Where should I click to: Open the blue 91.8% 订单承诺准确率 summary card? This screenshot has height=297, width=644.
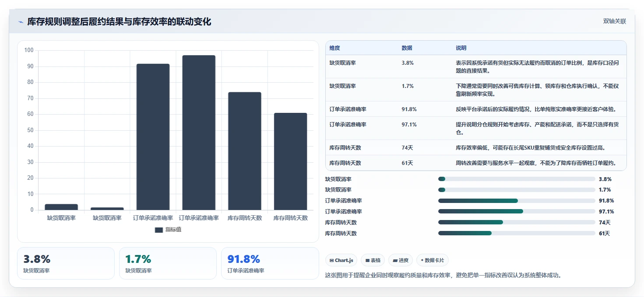[x=270, y=263]
